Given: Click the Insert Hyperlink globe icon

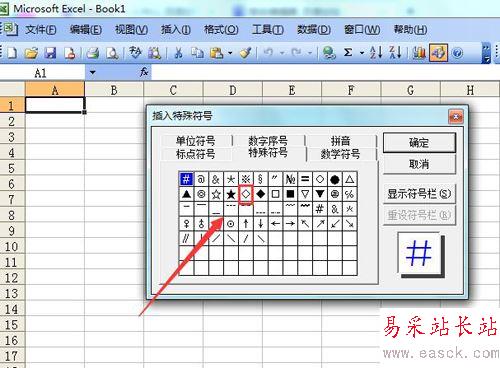Looking at the screenshot, I should tap(329, 53).
